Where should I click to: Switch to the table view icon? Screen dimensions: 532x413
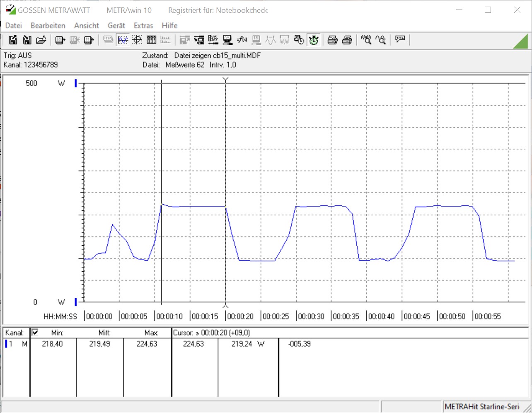point(152,40)
